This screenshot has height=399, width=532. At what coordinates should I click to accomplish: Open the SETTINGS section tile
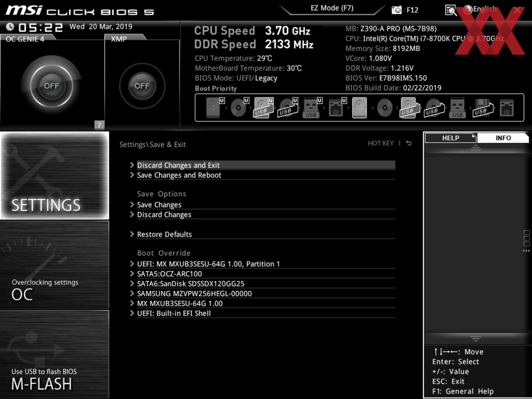pyautogui.click(x=55, y=176)
